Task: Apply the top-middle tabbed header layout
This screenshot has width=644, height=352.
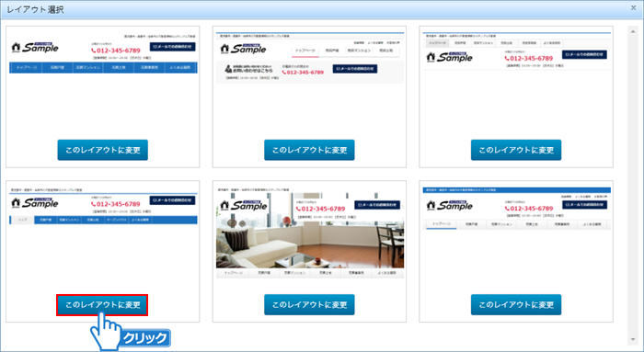Action: pos(309,150)
